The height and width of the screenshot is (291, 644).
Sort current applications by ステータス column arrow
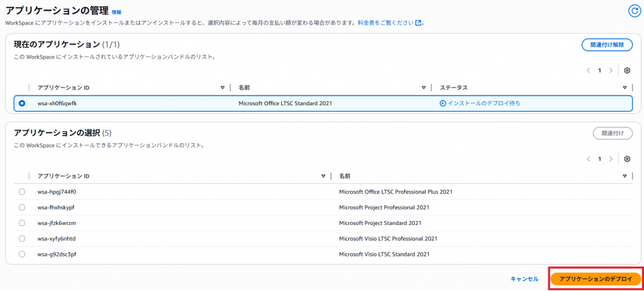point(625,88)
